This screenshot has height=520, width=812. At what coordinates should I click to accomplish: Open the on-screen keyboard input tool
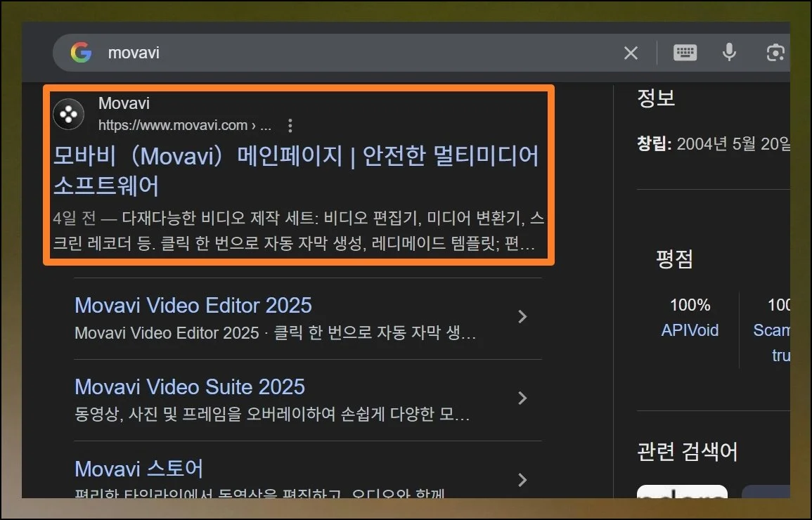click(685, 53)
